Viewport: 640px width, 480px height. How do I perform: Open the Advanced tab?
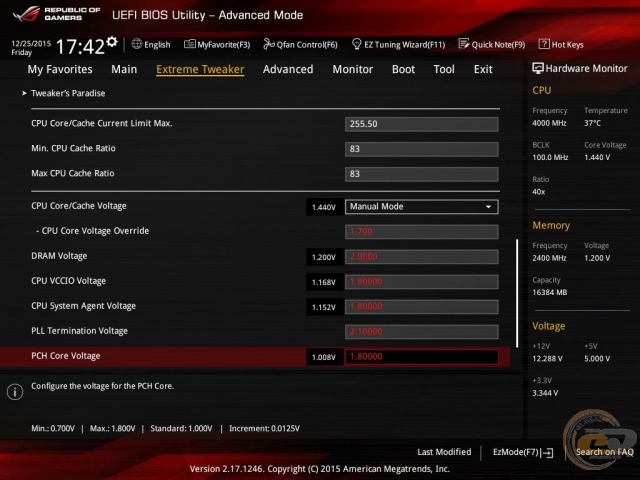(288, 69)
